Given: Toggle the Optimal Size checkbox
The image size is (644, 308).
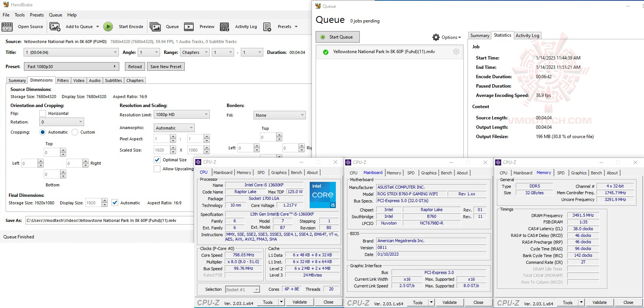Looking at the screenshot, I should tap(157, 160).
